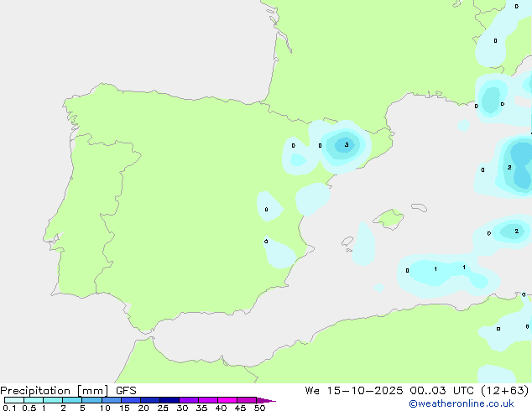Image resolution: width=532 pixels, height=411 pixels.
Task: Click the precipitation maximum patch near Andorra
Action: coord(344,145)
